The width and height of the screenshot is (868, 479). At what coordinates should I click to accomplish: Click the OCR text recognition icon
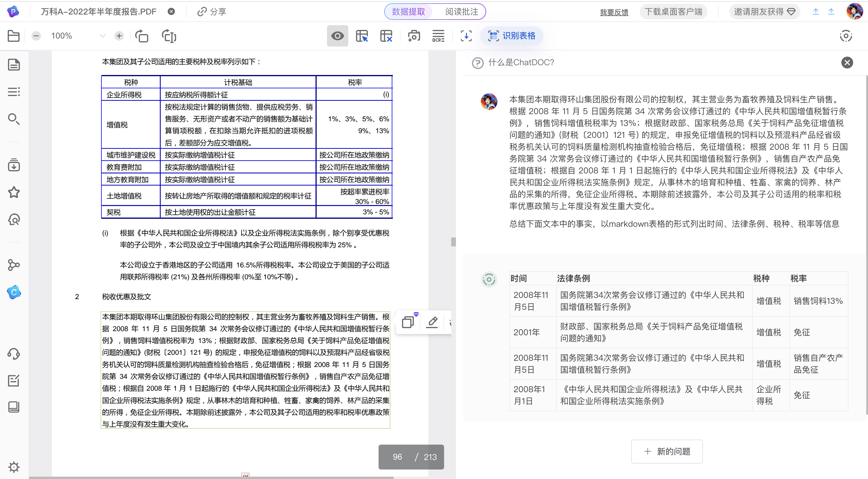pyautogui.click(x=438, y=36)
